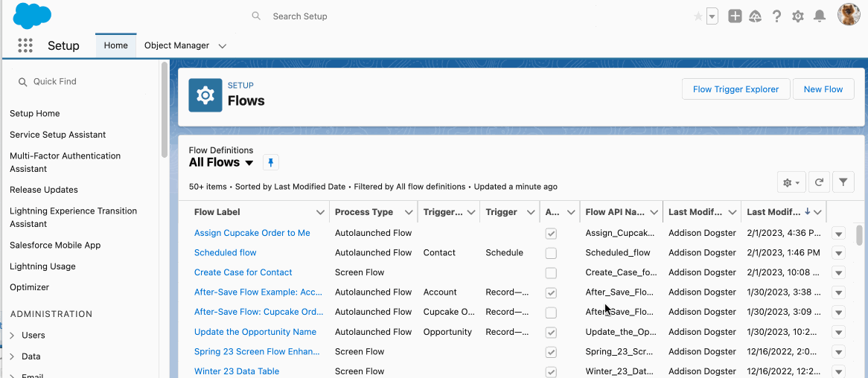Open the setup gear menu in header
Screen dimensions: 868x378
[x=798, y=16]
